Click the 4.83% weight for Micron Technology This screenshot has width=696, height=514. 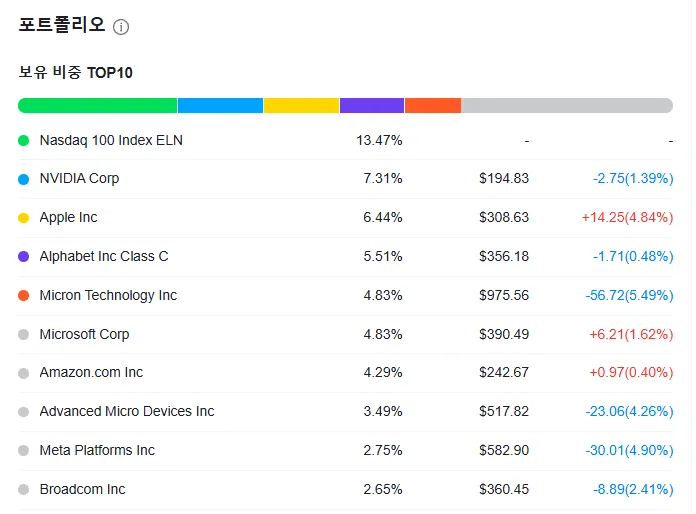[383, 295]
